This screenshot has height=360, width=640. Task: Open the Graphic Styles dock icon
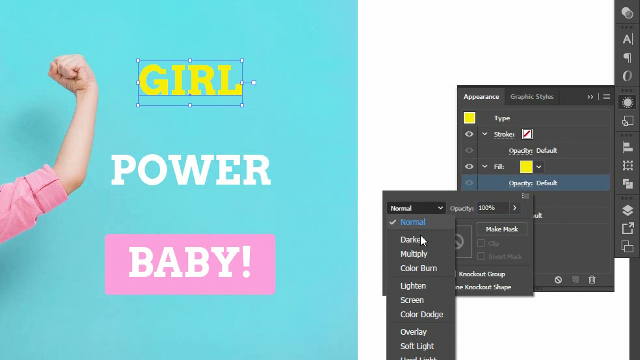627,121
